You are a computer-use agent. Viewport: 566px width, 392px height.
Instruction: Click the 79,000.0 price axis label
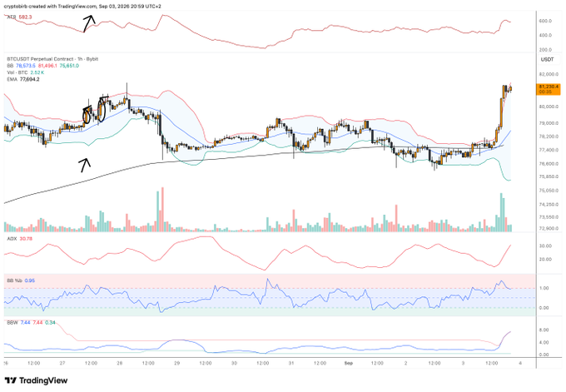pyautogui.click(x=549, y=123)
